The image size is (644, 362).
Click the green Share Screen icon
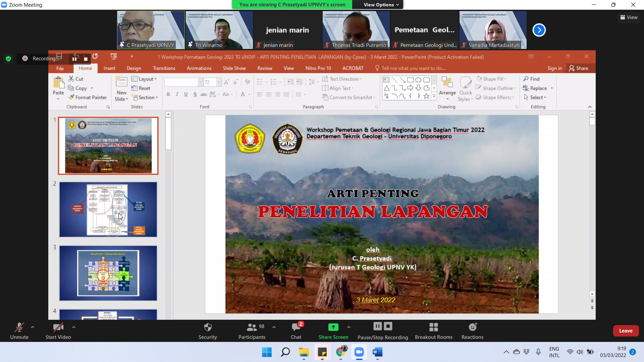pos(333,327)
